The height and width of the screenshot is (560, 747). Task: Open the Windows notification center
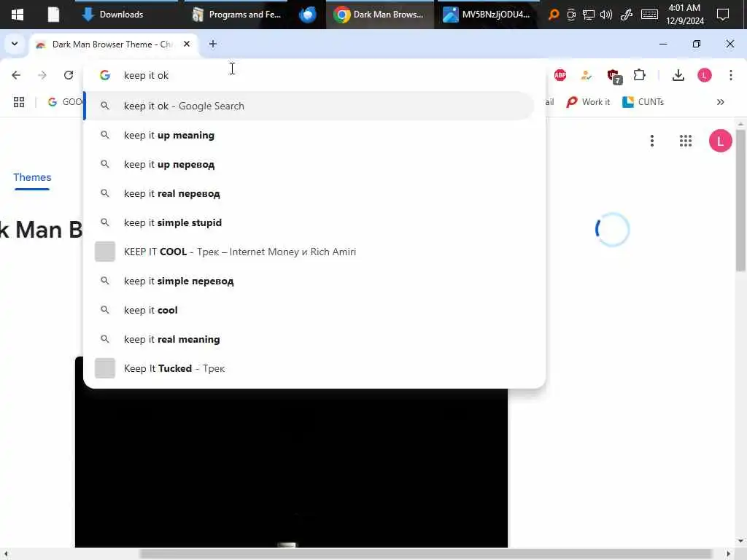pyautogui.click(x=723, y=15)
